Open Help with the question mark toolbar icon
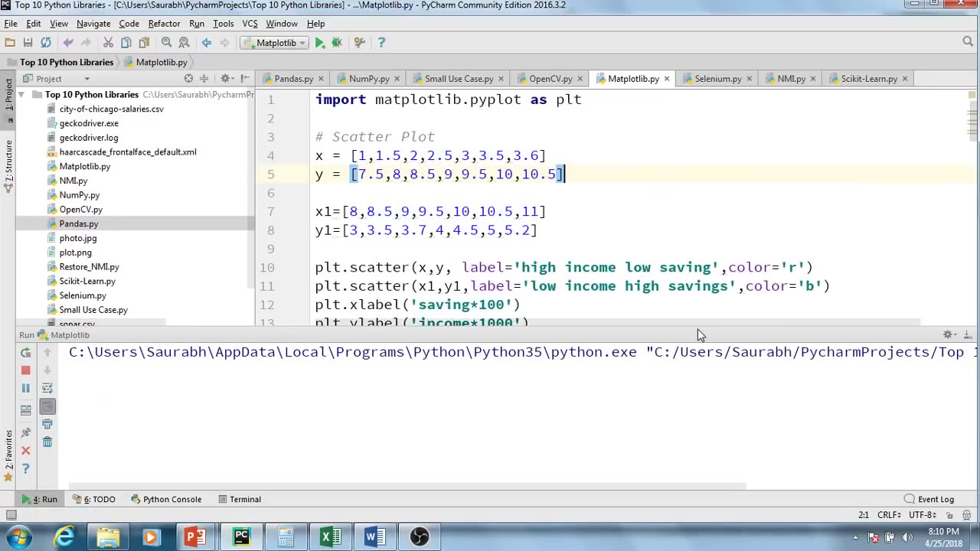 click(381, 43)
